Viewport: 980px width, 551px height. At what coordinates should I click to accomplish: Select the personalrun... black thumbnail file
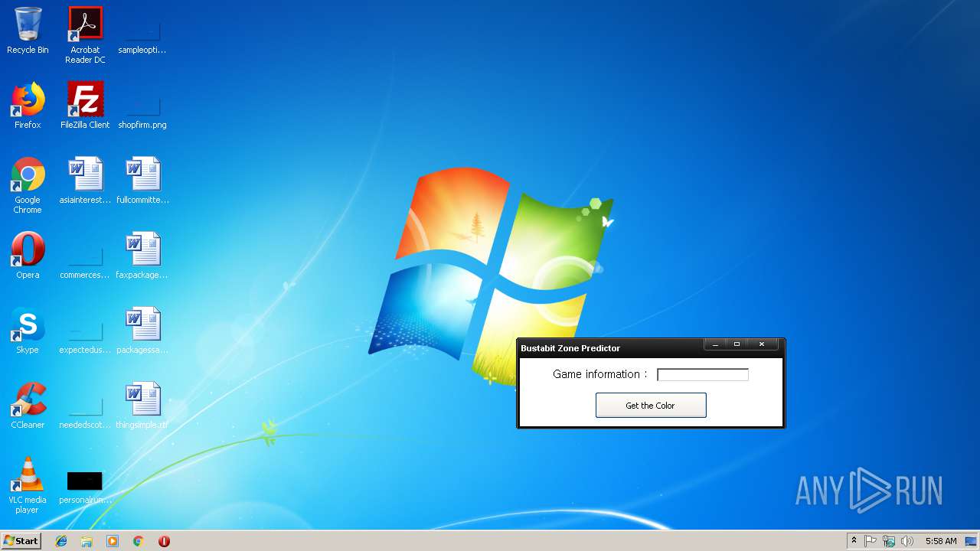85,487
